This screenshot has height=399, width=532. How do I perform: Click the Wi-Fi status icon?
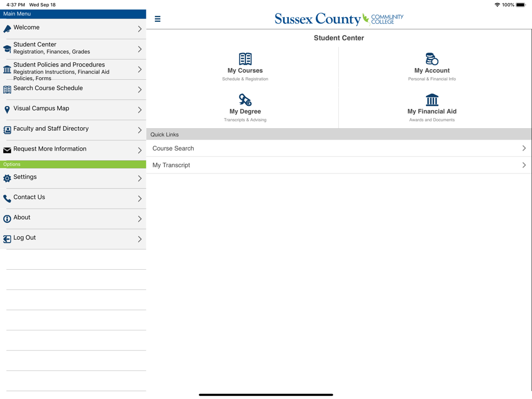click(x=497, y=5)
